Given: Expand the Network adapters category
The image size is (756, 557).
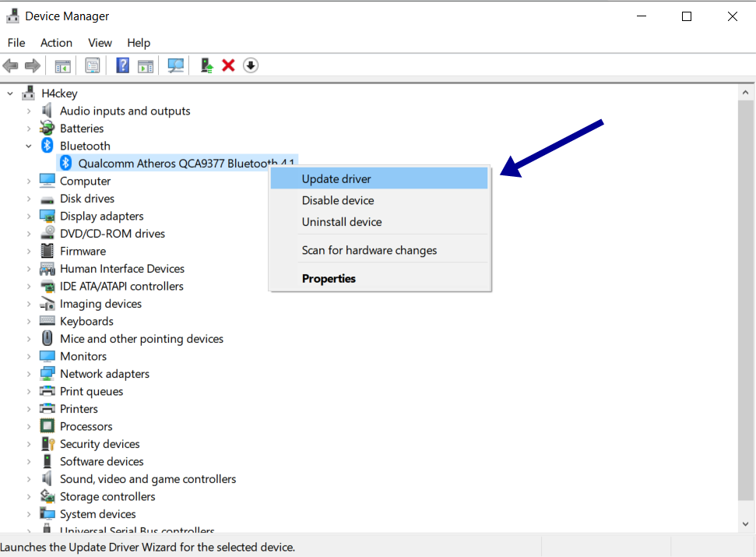Looking at the screenshot, I should pos(28,373).
